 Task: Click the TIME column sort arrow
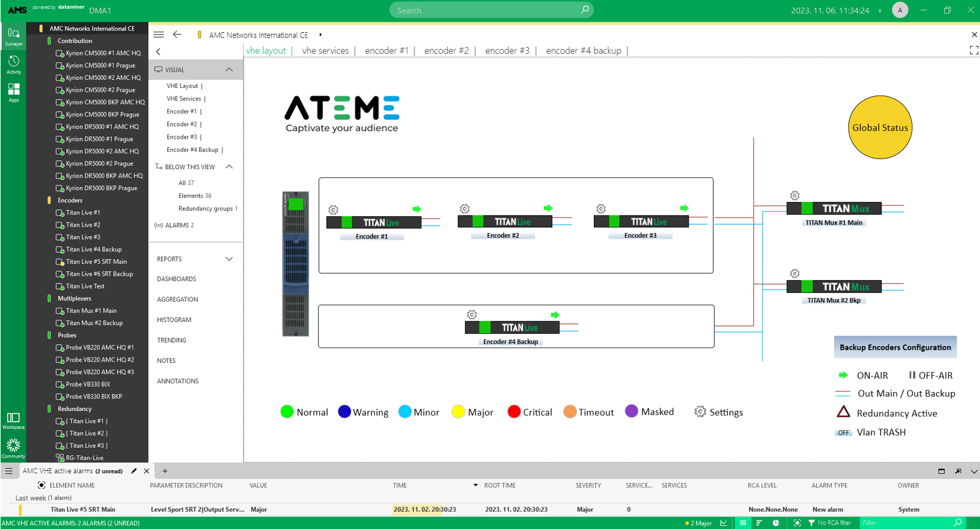click(x=475, y=485)
